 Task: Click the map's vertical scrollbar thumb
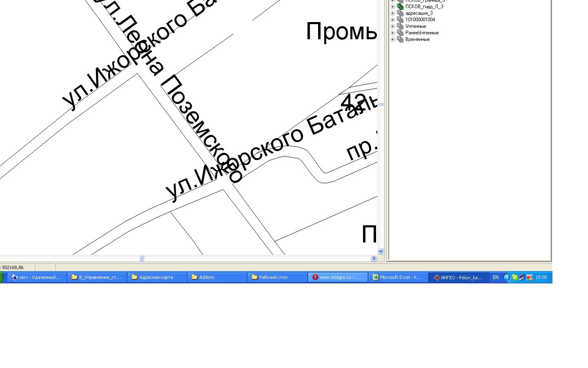(x=381, y=105)
